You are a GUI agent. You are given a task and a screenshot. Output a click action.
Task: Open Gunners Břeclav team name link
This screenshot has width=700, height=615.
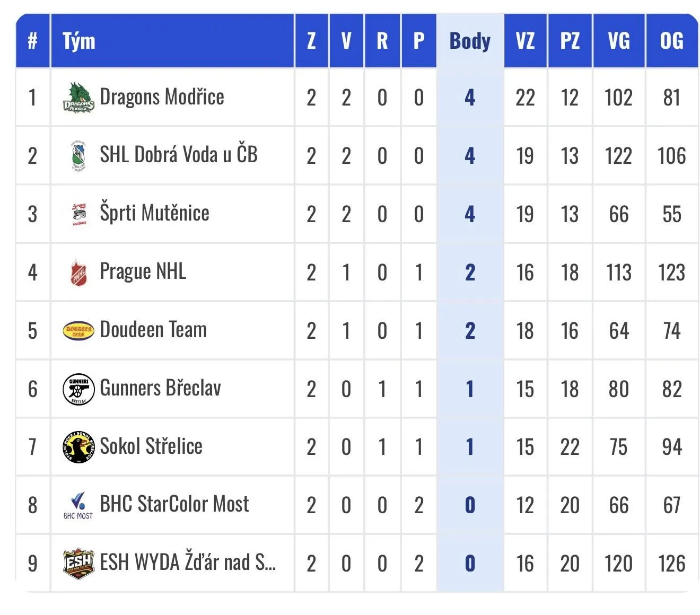click(160, 388)
